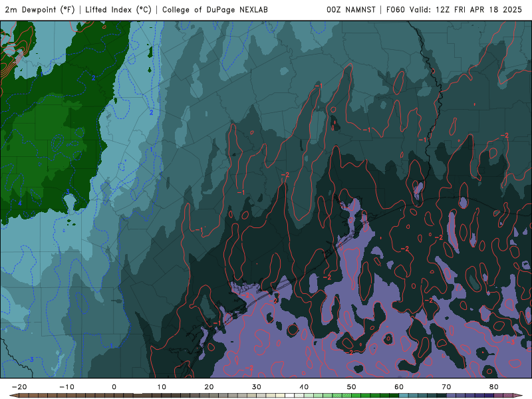Click the 'Lifted Index (°C)' title text
Screen dimensions: 532x399
point(118,10)
